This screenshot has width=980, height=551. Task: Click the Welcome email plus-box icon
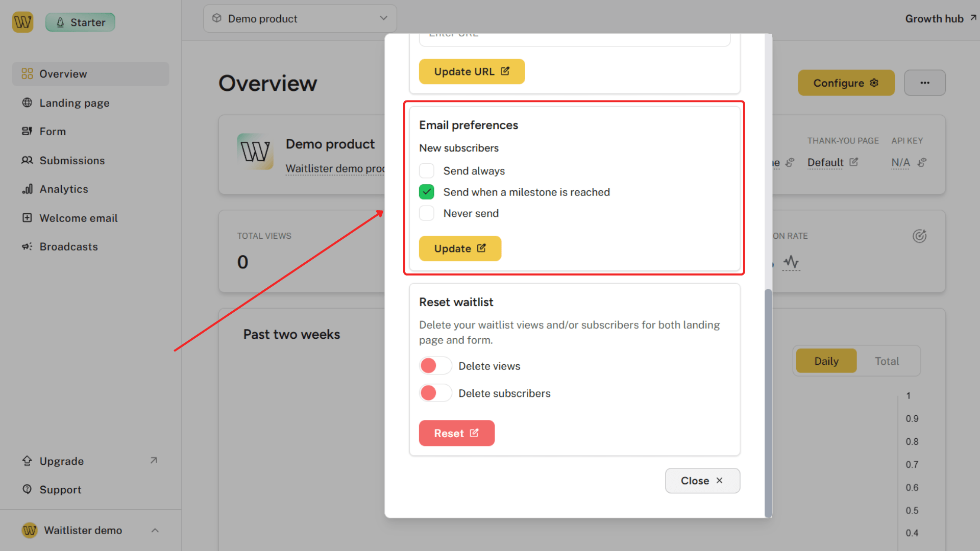pos(27,218)
